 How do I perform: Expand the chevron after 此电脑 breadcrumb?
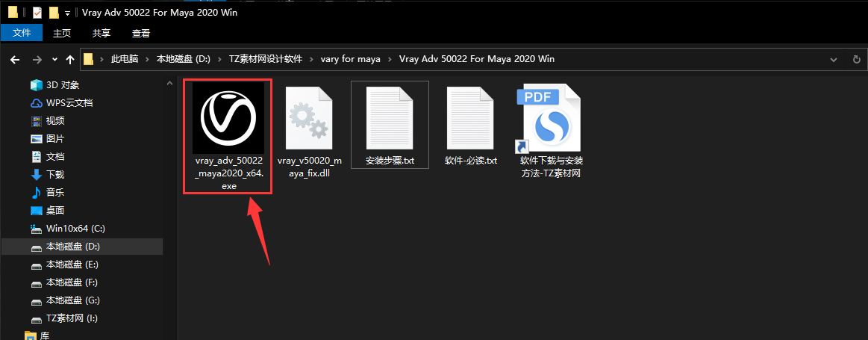[x=148, y=59]
